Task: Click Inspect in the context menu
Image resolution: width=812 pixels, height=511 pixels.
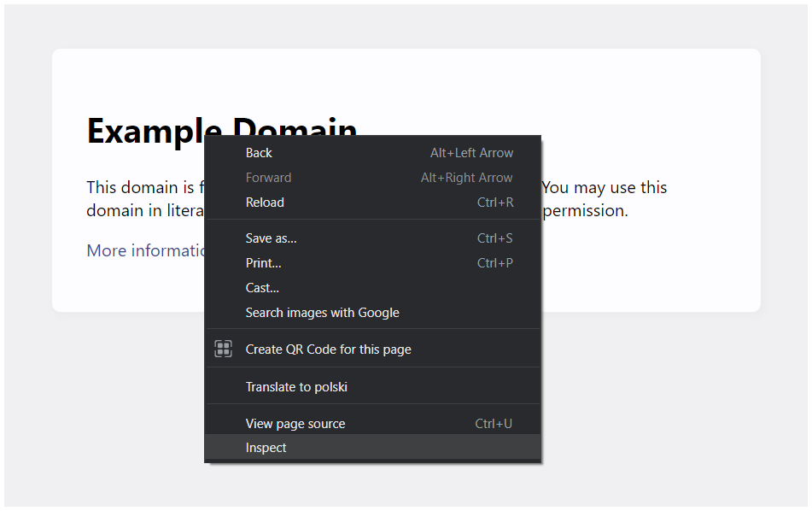Action: coord(372,447)
